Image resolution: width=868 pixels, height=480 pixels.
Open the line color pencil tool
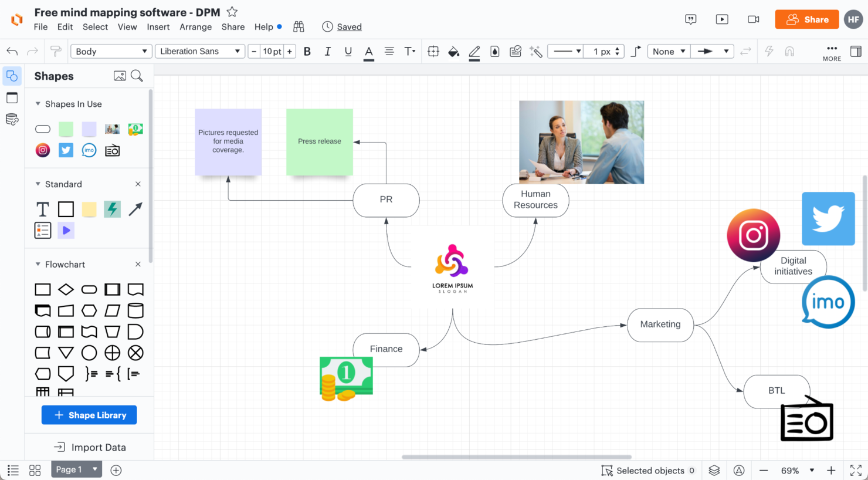coord(474,52)
